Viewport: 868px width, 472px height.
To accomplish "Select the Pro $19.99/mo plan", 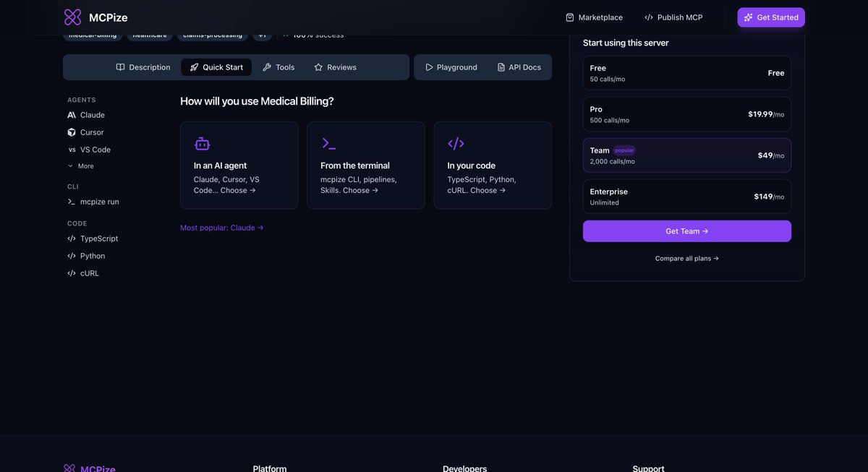I will 687,114.
